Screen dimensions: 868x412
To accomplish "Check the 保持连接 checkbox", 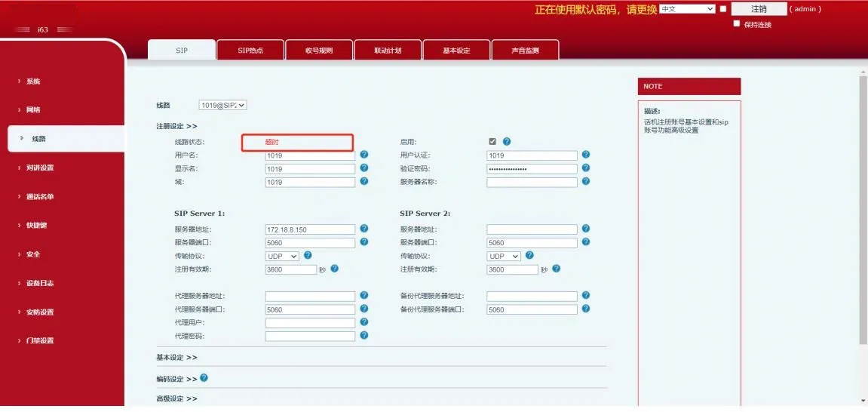I will tap(737, 23).
